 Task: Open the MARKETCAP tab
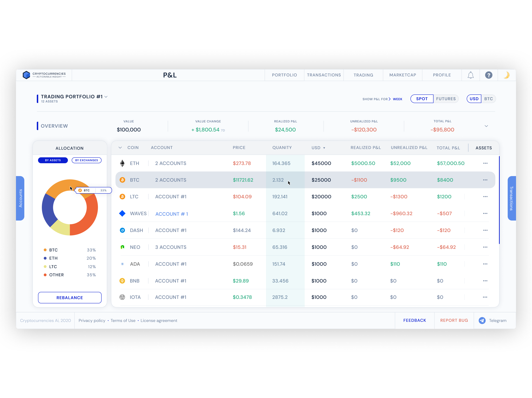click(402, 75)
